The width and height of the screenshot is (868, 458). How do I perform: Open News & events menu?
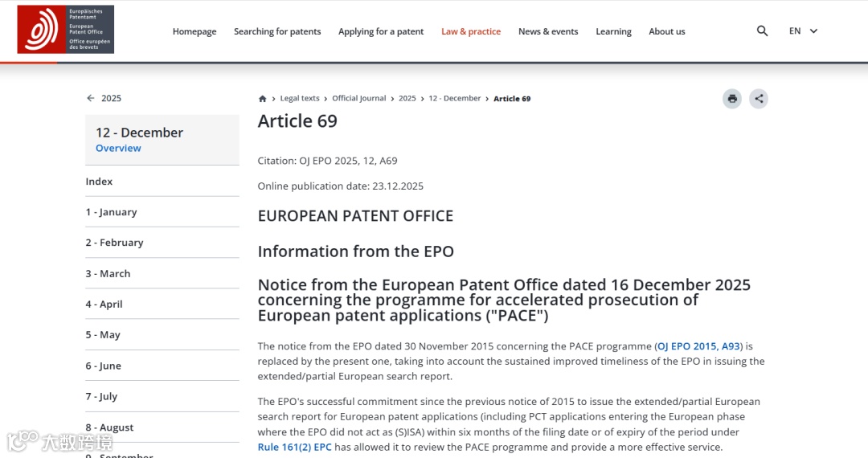548,31
